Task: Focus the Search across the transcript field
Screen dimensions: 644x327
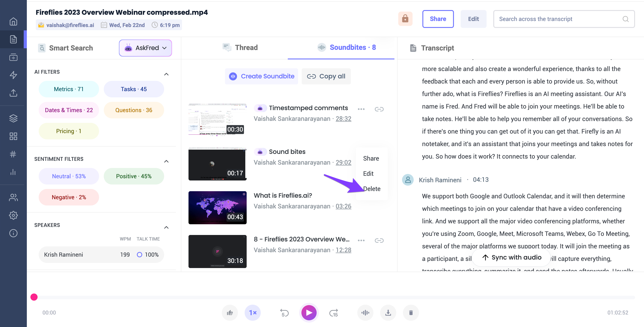Action: [x=564, y=19]
